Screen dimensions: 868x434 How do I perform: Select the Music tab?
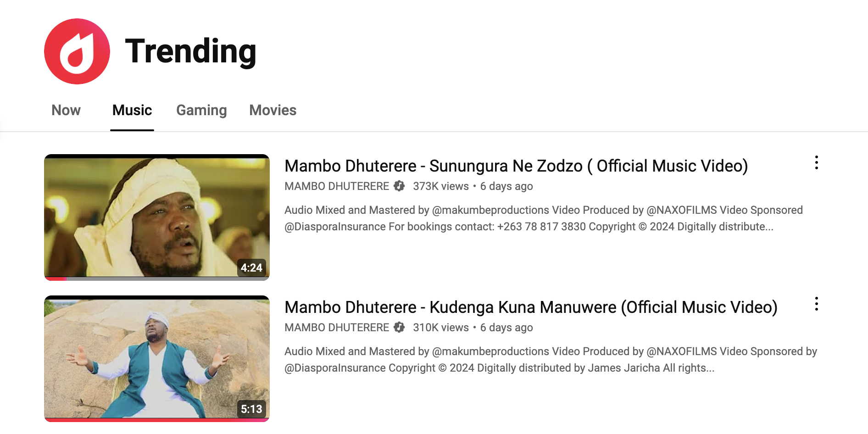pyautogui.click(x=132, y=110)
